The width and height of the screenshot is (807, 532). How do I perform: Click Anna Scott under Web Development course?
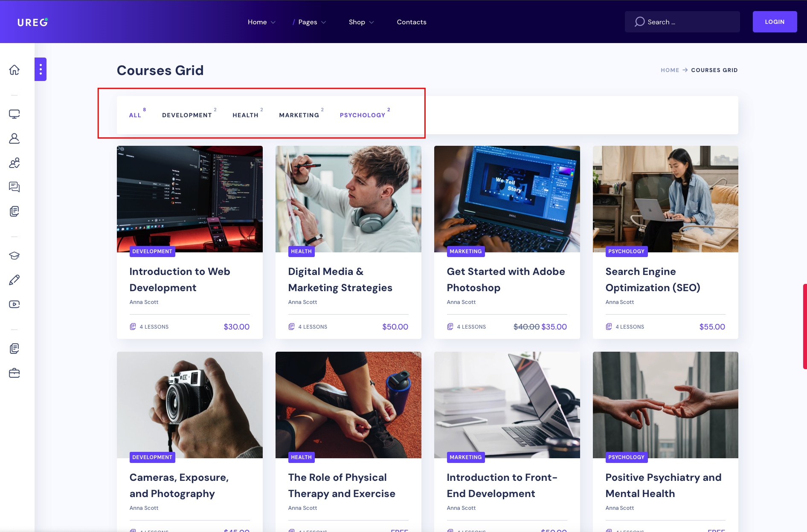144,302
